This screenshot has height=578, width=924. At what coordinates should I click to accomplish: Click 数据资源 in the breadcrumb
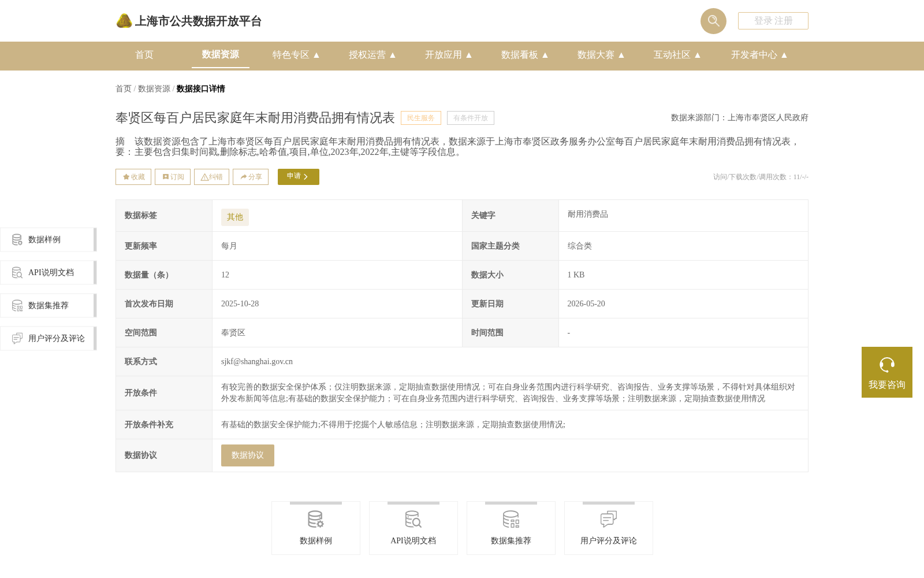(x=154, y=89)
